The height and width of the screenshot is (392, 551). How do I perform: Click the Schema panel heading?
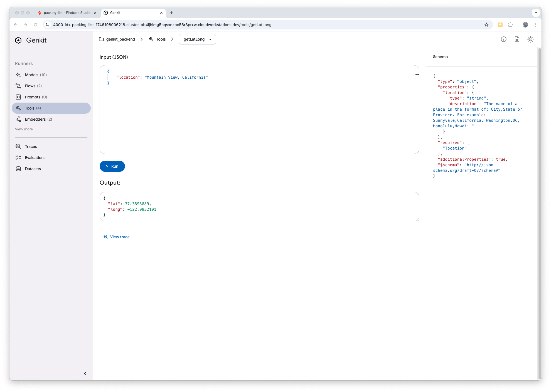point(440,57)
